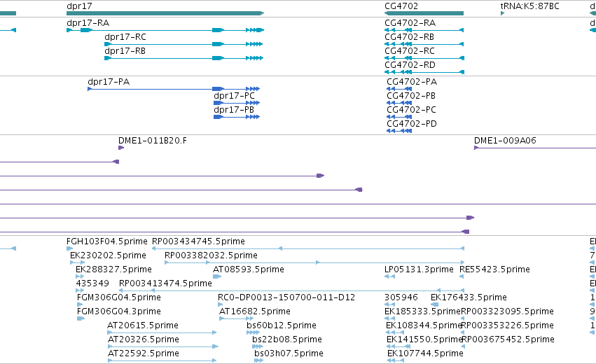Click the AT22592.5prime EST label
This screenshot has width=596, height=364.
coord(144,353)
